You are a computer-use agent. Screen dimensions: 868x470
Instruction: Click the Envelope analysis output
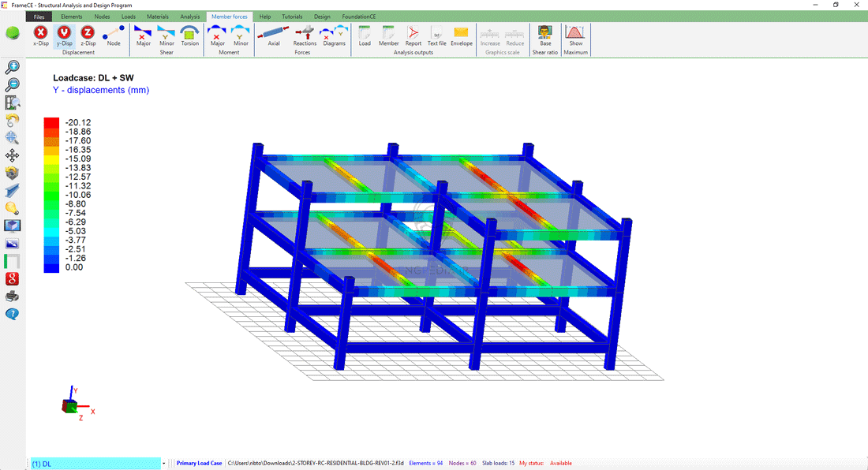(x=462, y=35)
